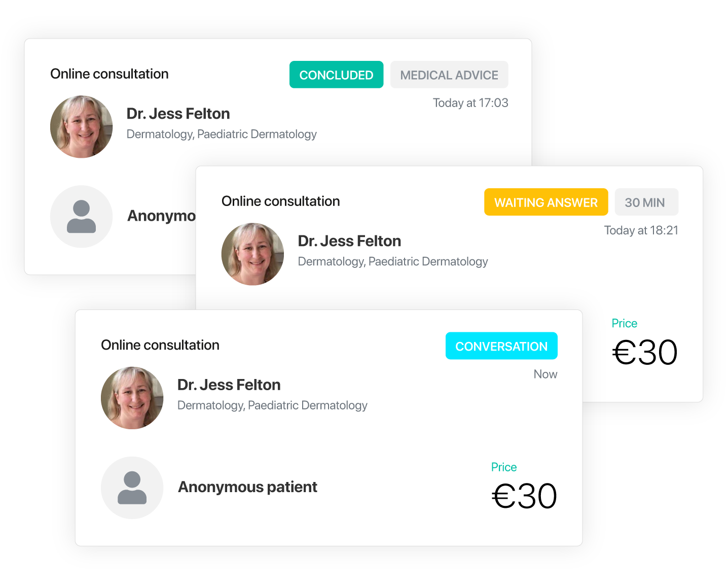Click the Now timestamp in conversation card
Screen dimensions: 728x586
click(x=545, y=374)
